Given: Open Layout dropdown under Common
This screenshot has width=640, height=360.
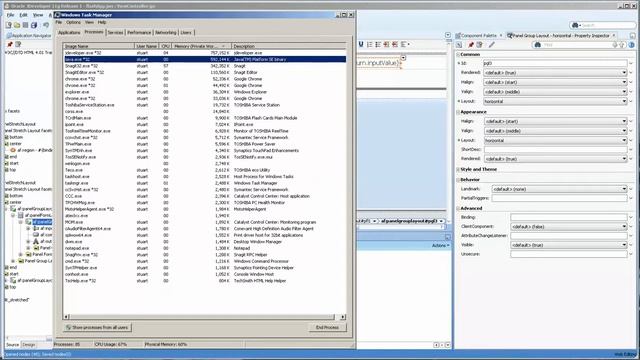Looking at the screenshot, I should tap(555, 101).
